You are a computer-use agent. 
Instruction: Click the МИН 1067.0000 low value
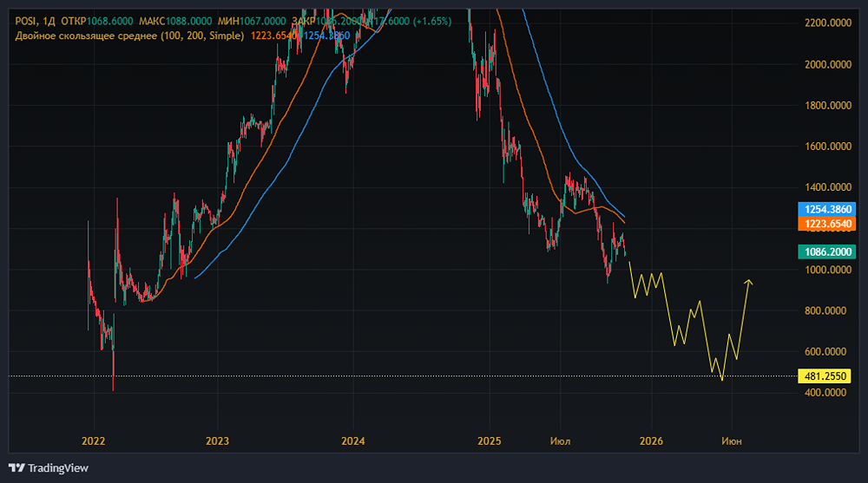(252, 21)
